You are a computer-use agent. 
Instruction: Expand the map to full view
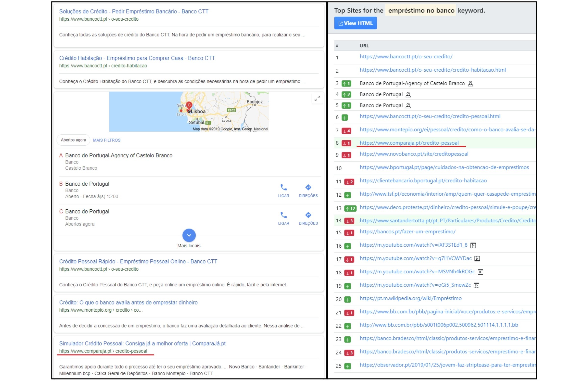point(317,99)
